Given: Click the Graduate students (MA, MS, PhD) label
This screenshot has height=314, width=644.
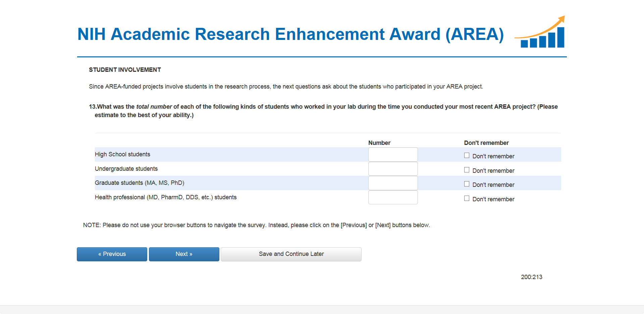Looking at the screenshot, I should click(x=140, y=183).
